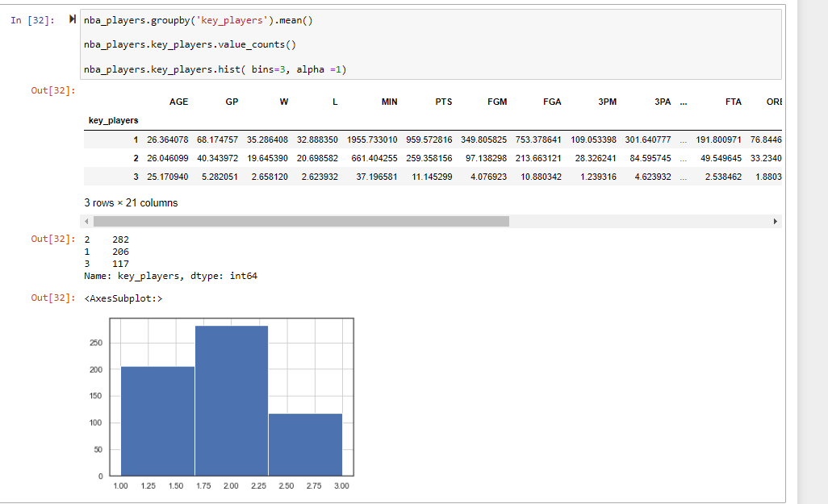Click inside the code cell on the groupby line
Viewport: 828px width, 504px height.
click(x=198, y=20)
